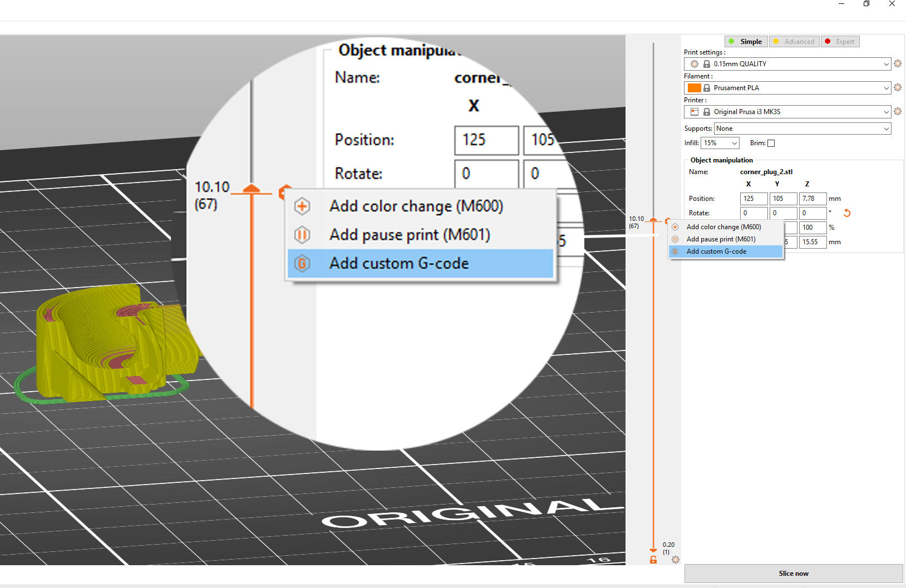This screenshot has width=906, height=588.
Task: Open the printer settings gear icon
Action: click(x=897, y=111)
